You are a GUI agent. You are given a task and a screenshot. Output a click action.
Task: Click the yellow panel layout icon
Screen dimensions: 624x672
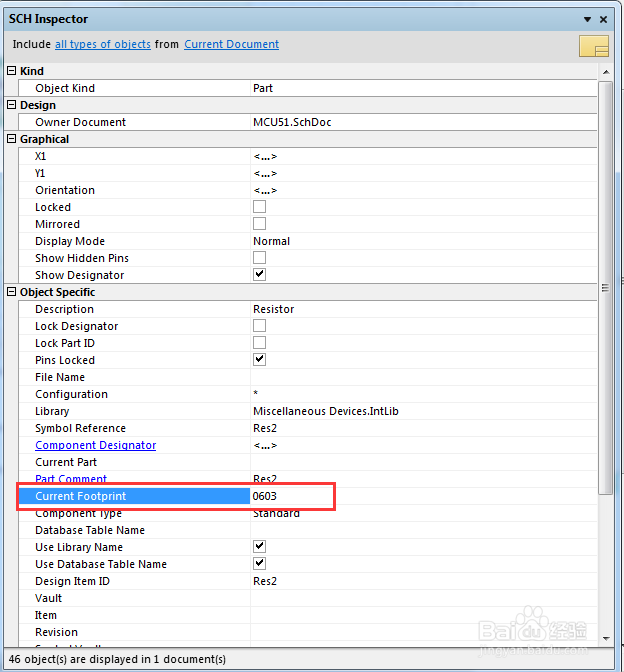coord(594,46)
